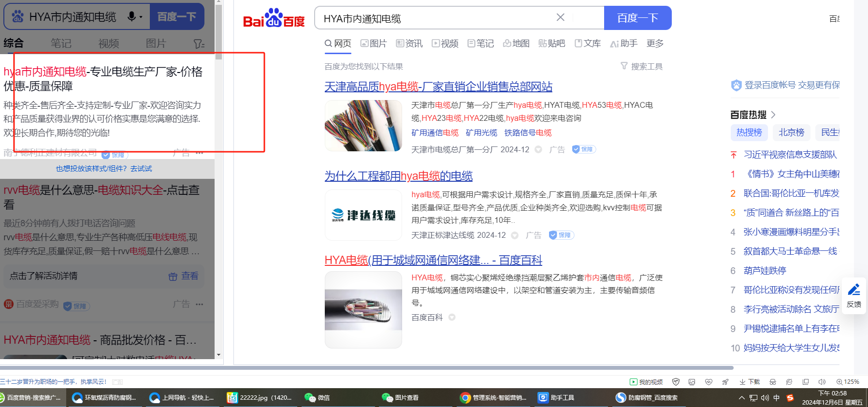Switch to the 地图 tab
Viewport: 868px width, 407px height.
click(x=516, y=44)
